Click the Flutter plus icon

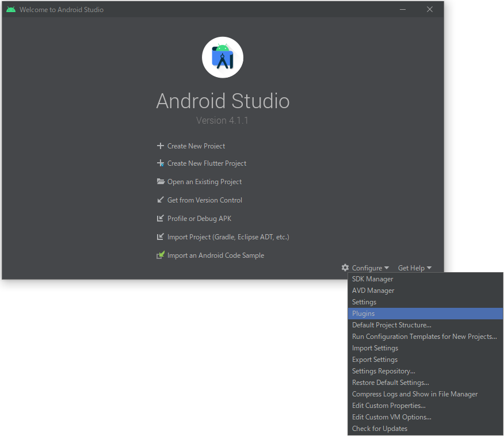click(160, 163)
